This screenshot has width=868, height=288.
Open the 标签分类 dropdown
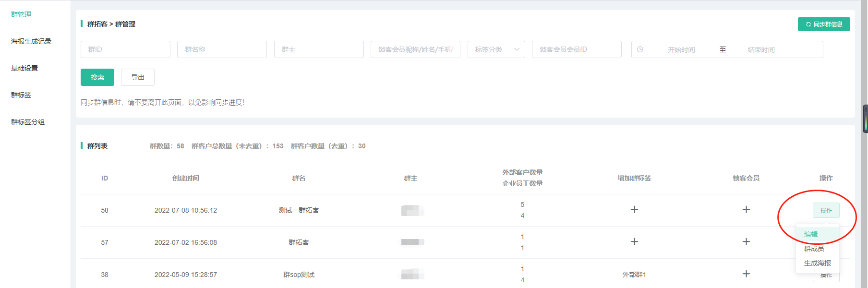496,49
